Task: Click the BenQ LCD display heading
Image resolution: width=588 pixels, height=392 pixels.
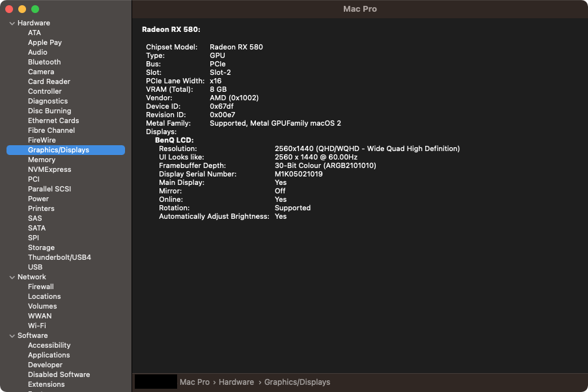Action: tap(175, 140)
